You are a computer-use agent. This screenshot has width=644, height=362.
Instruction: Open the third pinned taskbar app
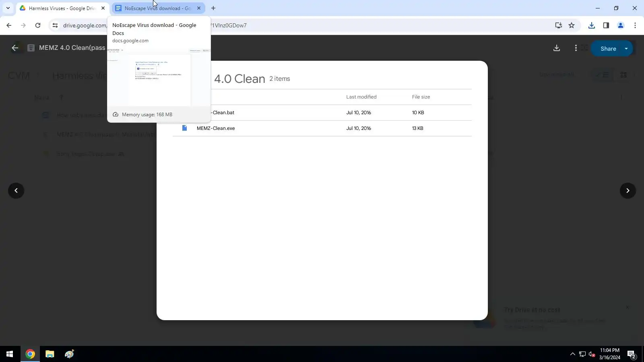[69, 354]
